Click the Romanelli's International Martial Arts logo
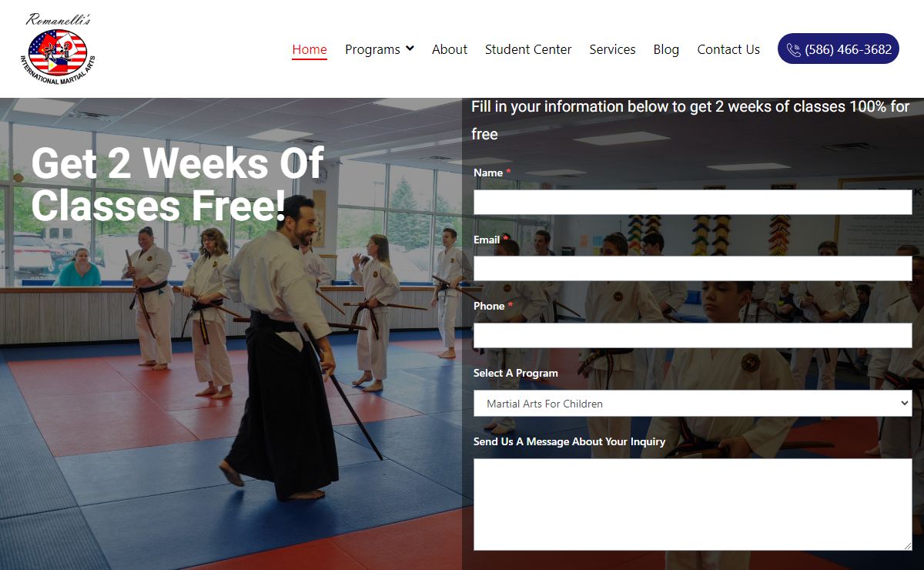The width and height of the screenshot is (924, 570). click(x=57, y=49)
